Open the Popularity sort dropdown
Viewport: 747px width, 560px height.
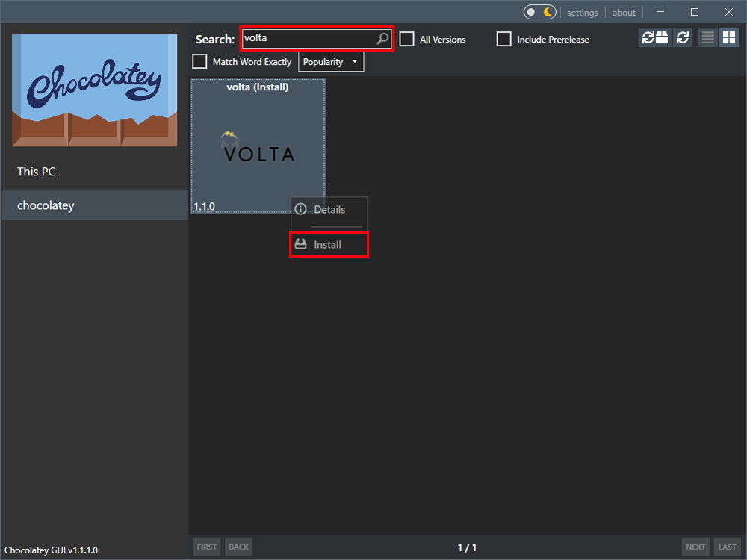tap(331, 61)
